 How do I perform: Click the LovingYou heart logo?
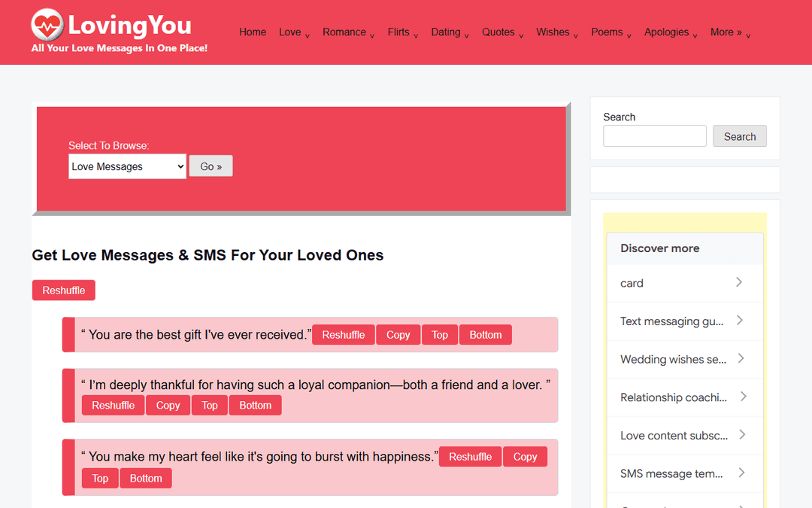[x=47, y=25]
